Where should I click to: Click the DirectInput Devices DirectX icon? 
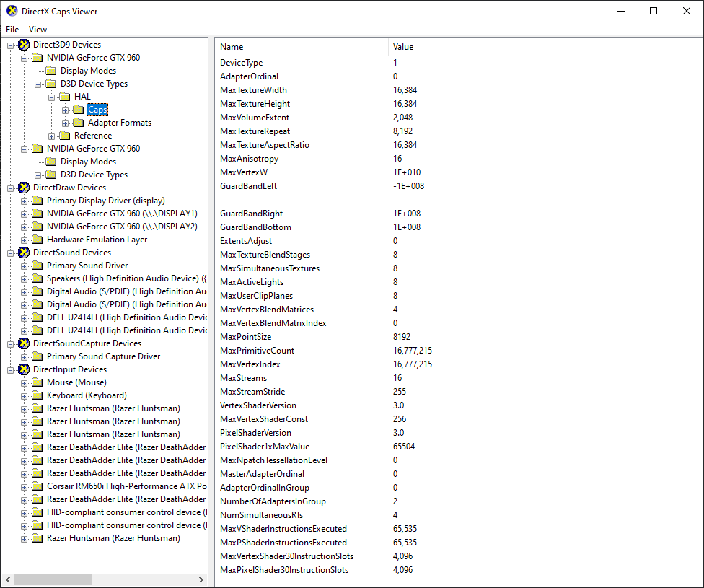[24, 369]
